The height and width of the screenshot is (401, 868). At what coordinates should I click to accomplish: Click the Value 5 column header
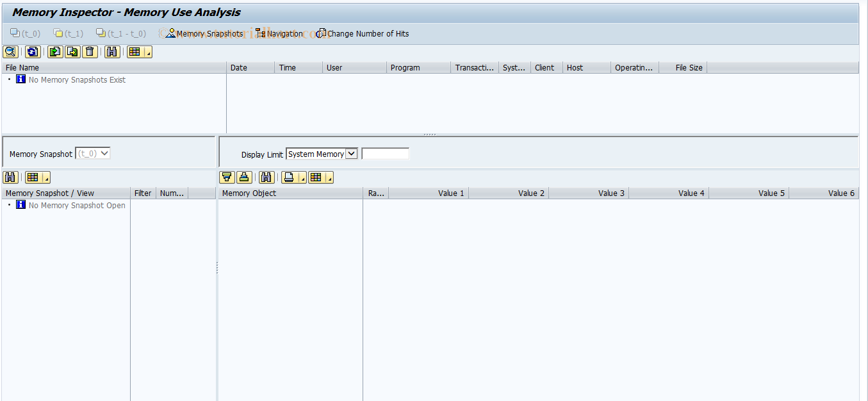(749, 193)
